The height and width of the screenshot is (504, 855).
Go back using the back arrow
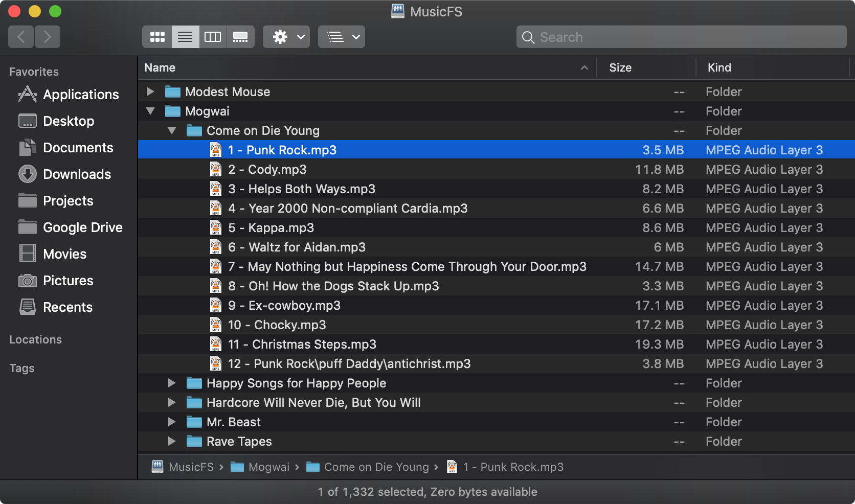[21, 37]
